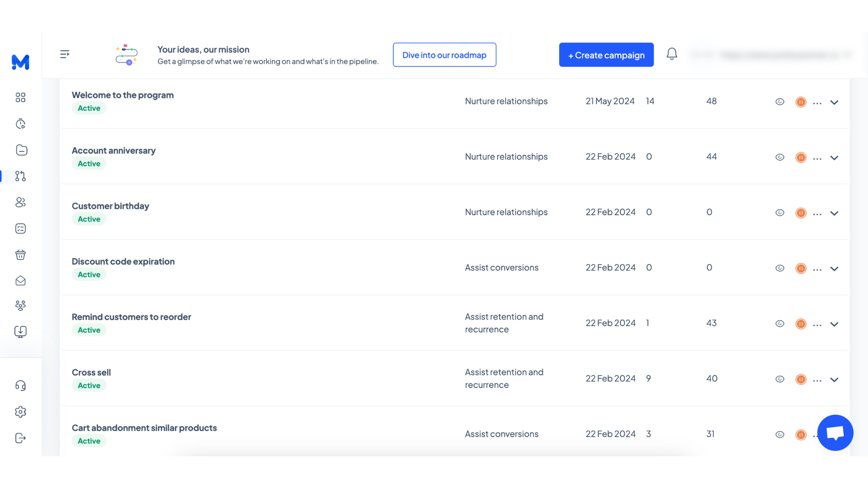Viewport: 868px width, 488px height.
Task: Open the chat bubble widget
Action: pyautogui.click(x=835, y=433)
